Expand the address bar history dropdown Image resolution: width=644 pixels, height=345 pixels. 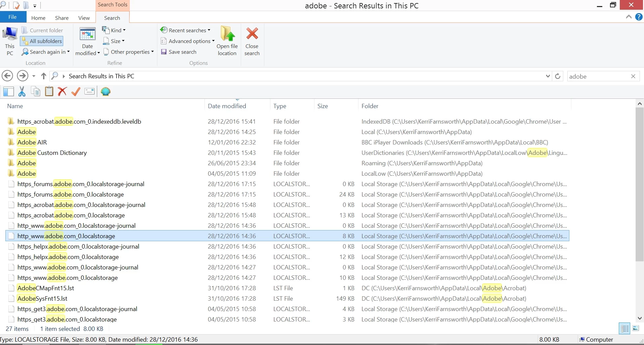[548, 76]
